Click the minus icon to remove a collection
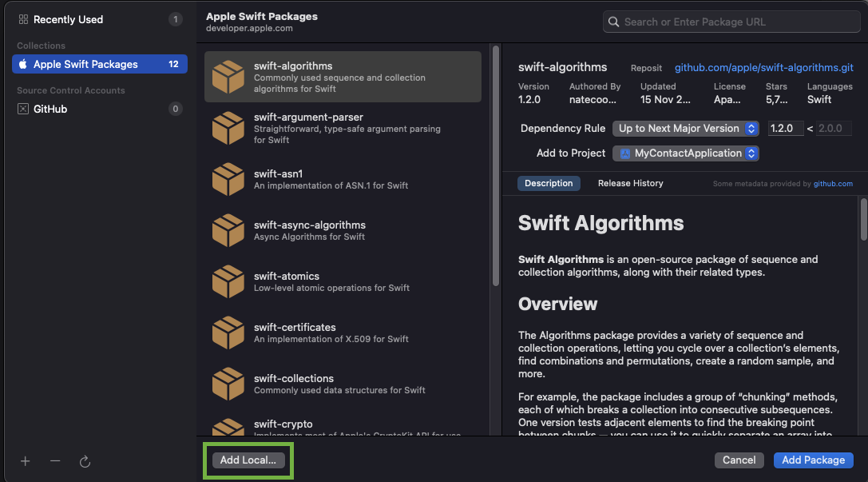Viewport: 868px width, 482px height. (x=55, y=461)
